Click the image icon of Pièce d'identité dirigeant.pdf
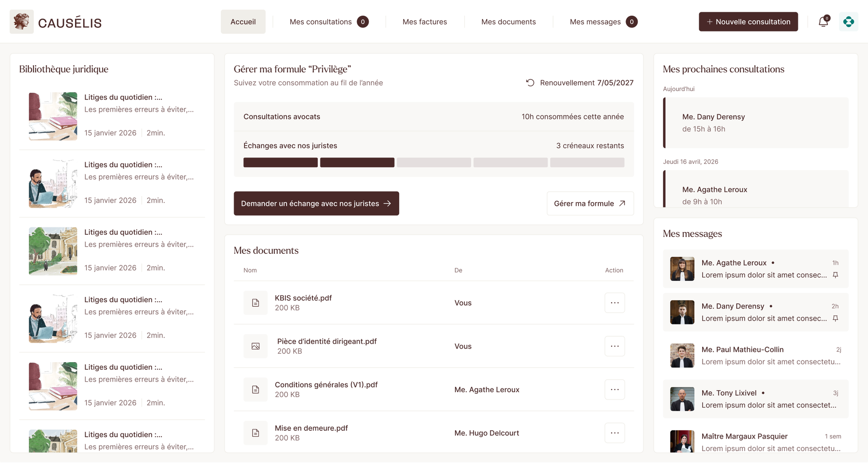The image size is (868, 463). (x=256, y=346)
